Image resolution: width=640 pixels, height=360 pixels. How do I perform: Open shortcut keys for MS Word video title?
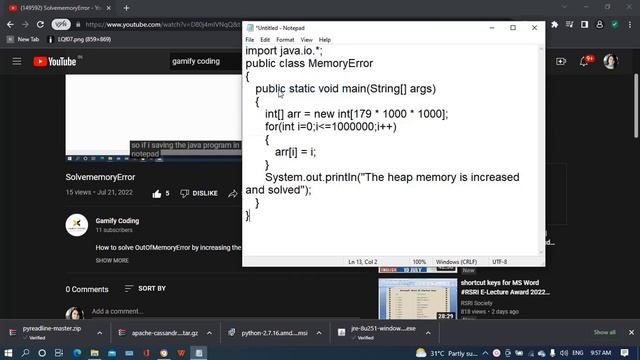click(x=505, y=287)
